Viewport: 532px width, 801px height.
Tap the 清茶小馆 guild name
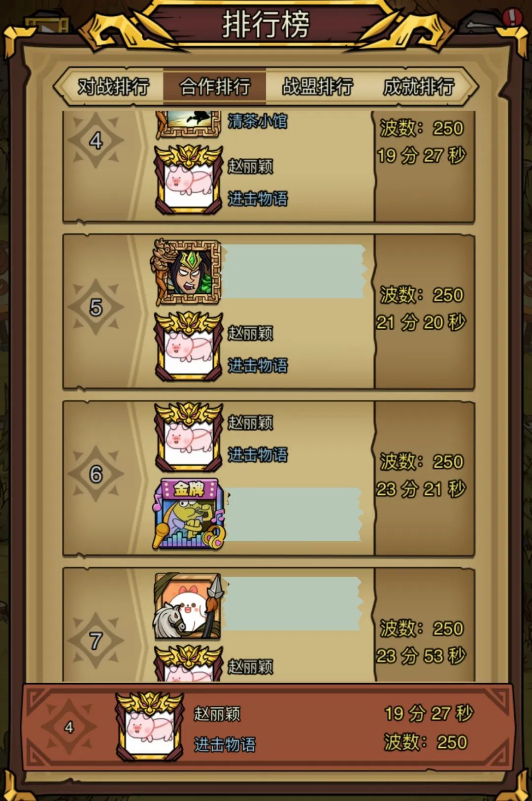coord(257,121)
